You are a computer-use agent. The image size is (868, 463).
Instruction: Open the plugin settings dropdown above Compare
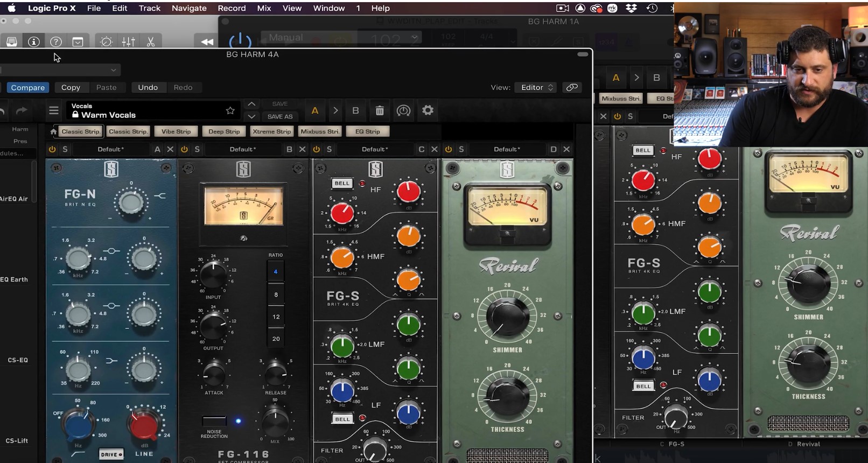click(x=59, y=70)
